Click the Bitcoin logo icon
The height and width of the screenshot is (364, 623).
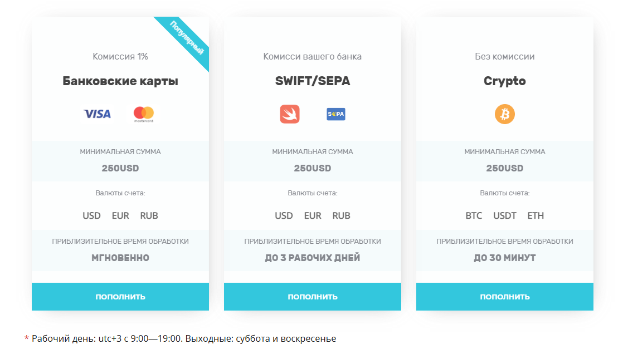505,114
